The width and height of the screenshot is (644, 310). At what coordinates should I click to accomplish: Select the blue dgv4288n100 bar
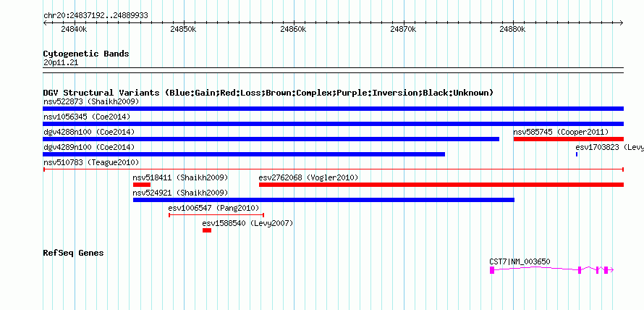[271, 139]
